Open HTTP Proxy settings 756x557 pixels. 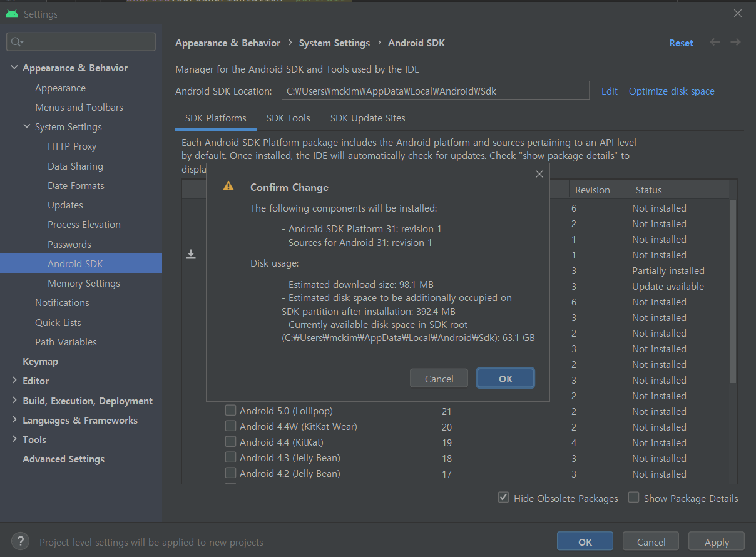[x=72, y=146]
